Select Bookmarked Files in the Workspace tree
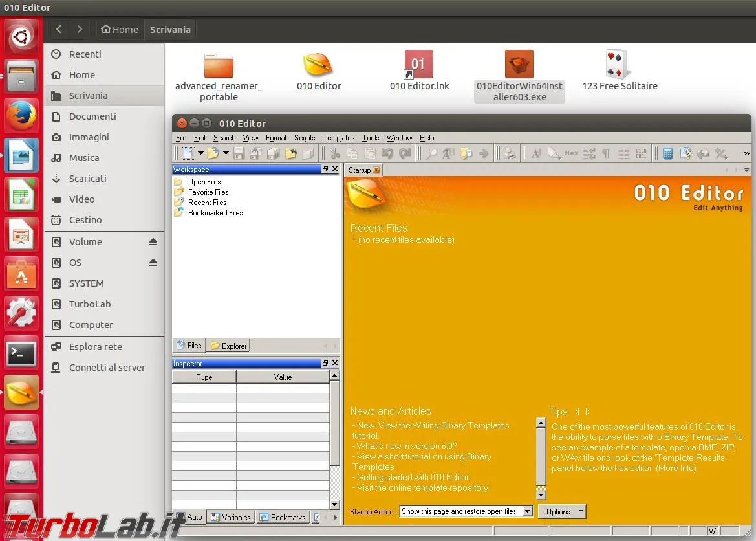Image resolution: width=756 pixels, height=541 pixels. 215,213
